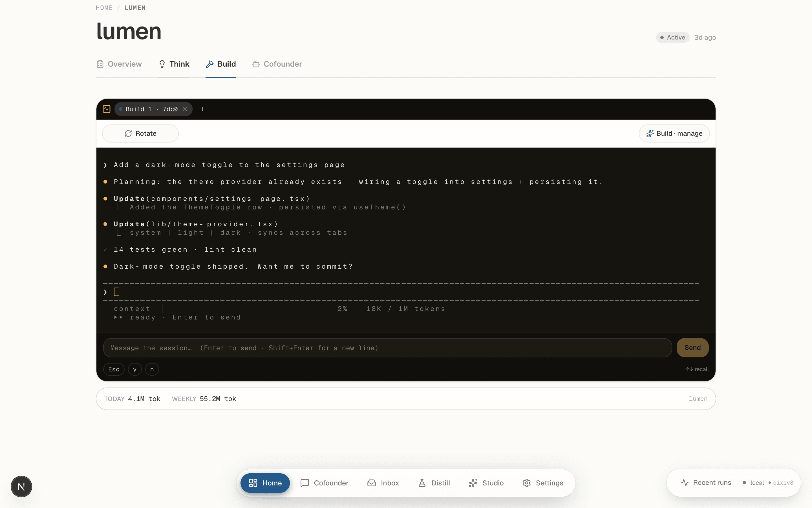Viewport: 812px width, 508px height.
Task: Select the Build tab
Action: pos(221,64)
